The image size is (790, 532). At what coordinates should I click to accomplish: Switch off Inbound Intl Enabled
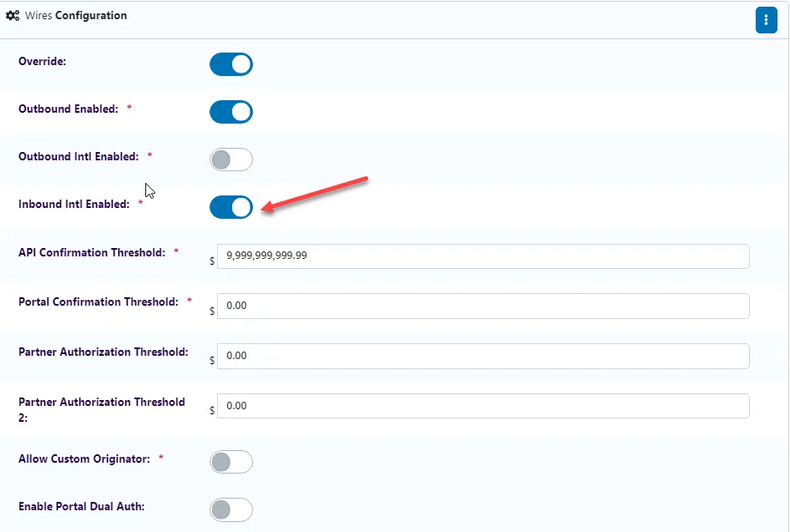click(x=231, y=207)
